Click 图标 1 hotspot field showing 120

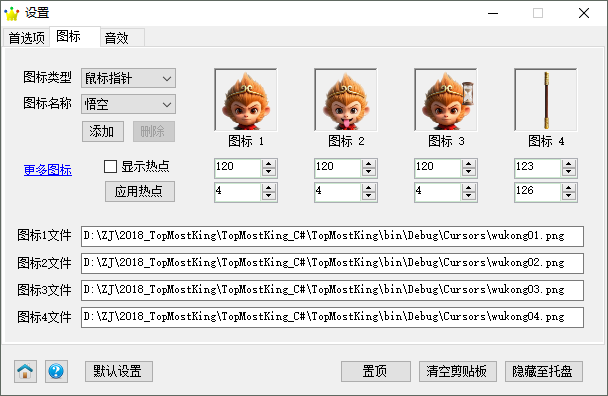point(238,168)
